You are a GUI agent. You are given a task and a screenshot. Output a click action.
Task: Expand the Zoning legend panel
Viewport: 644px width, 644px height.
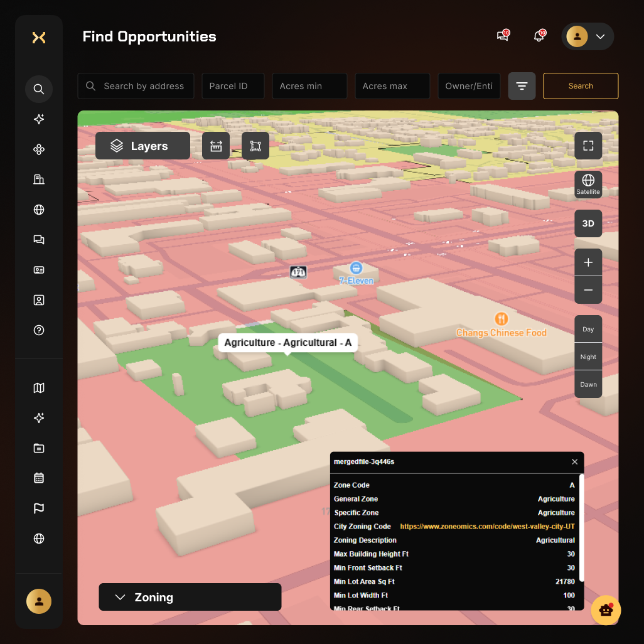pyautogui.click(x=190, y=597)
